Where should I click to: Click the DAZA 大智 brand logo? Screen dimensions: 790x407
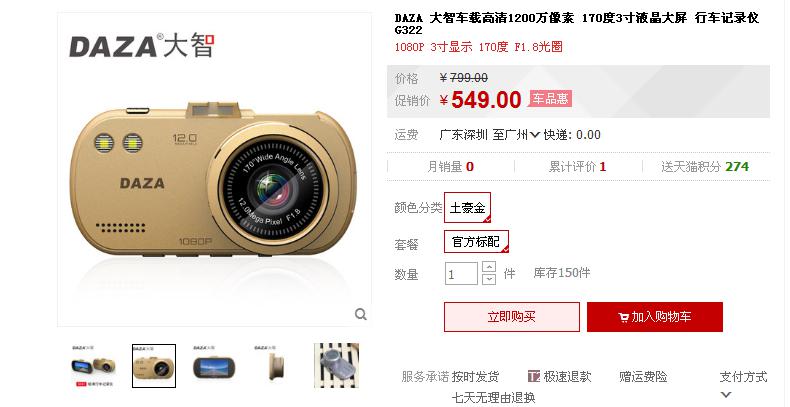[x=142, y=45]
